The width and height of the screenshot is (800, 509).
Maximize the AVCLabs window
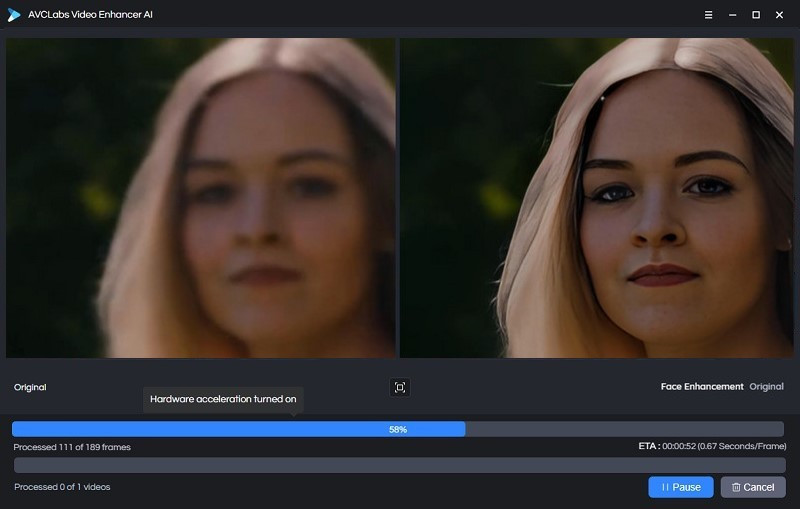tap(756, 15)
